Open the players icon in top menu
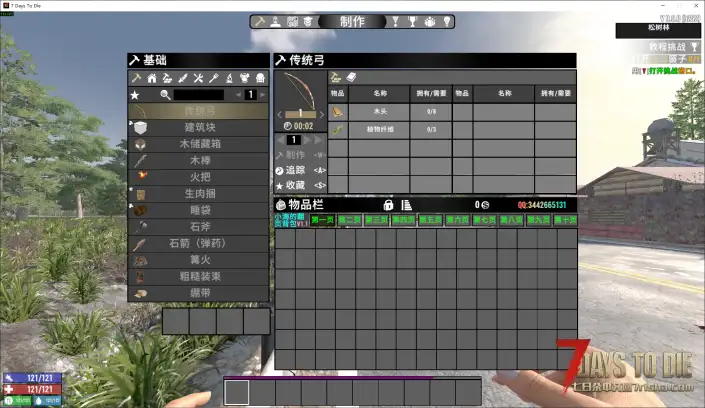Viewport: 705px width, 408px height. (x=429, y=22)
